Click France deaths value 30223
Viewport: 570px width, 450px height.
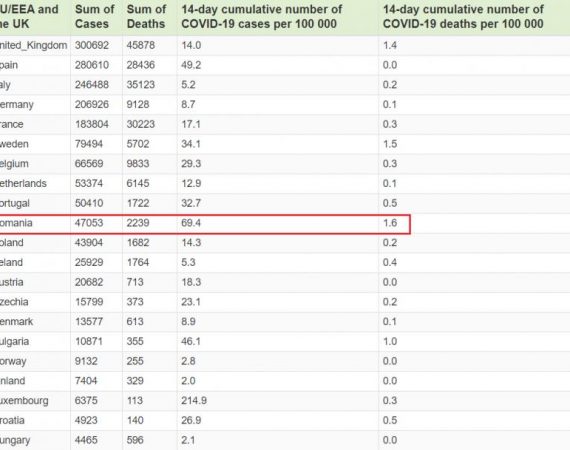click(141, 124)
